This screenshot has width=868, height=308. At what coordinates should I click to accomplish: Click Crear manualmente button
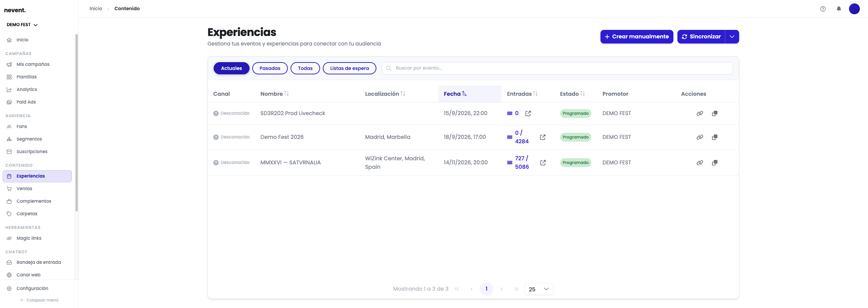coord(637,37)
